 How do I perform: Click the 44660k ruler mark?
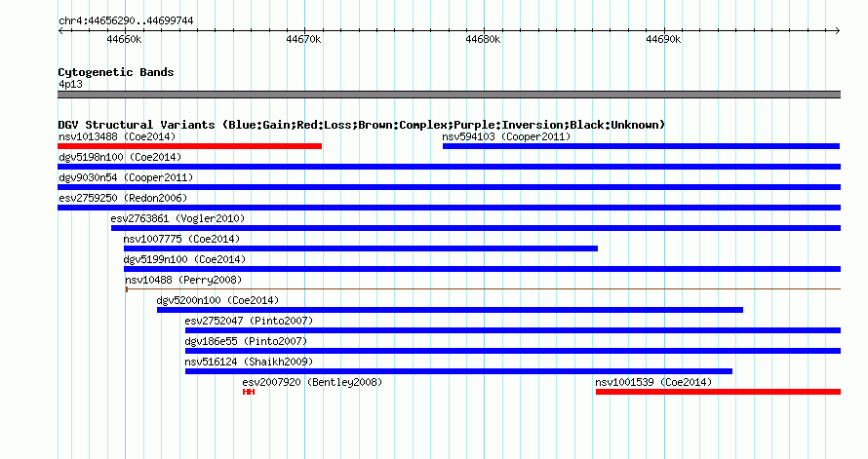pos(124,39)
